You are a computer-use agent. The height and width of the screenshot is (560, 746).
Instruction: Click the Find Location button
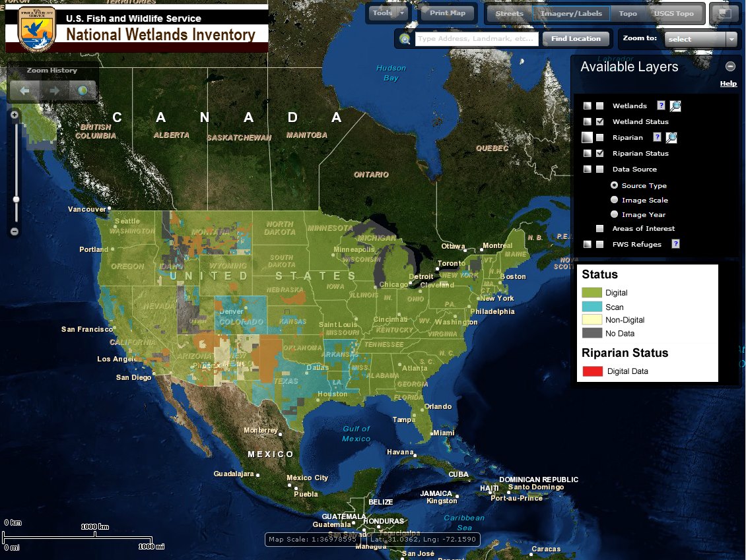point(576,38)
